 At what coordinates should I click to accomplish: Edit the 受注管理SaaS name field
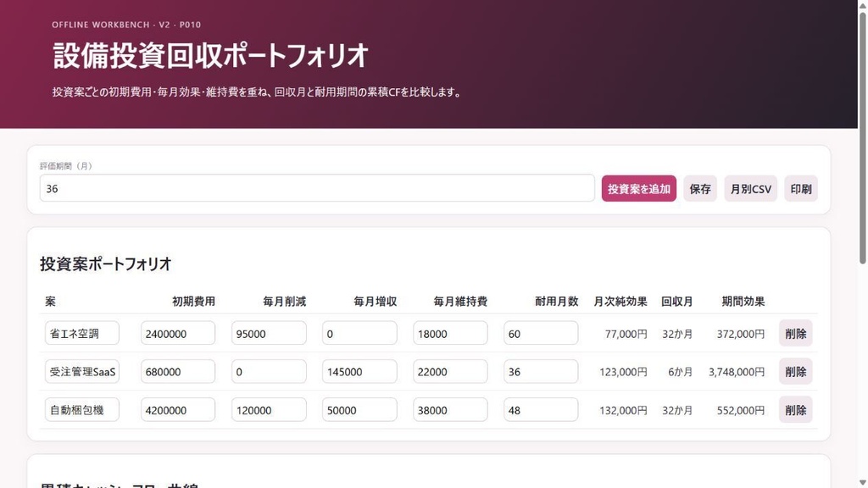pos(82,372)
